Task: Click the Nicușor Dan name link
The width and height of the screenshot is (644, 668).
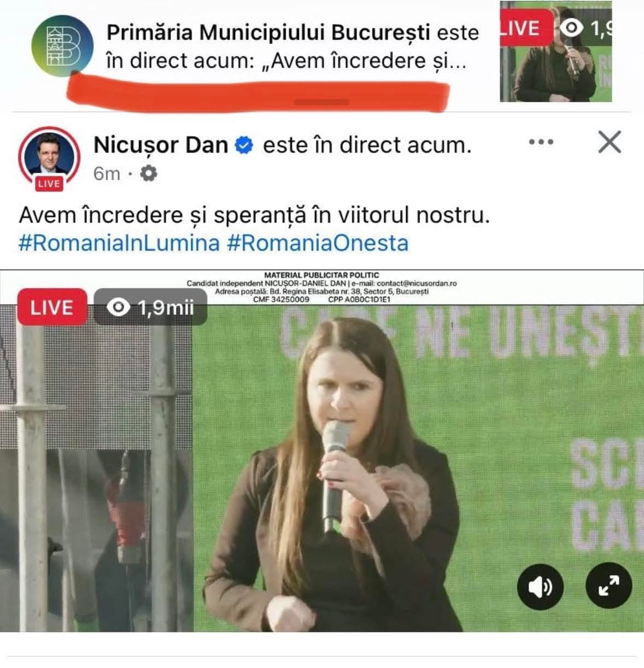Action: (161, 145)
